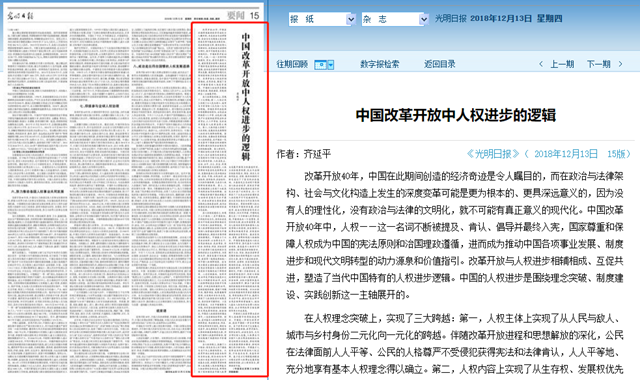Screen dimensions: 640x380
Task: Select the red-outlined article on the newspaper page
Action: pos(230,199)
